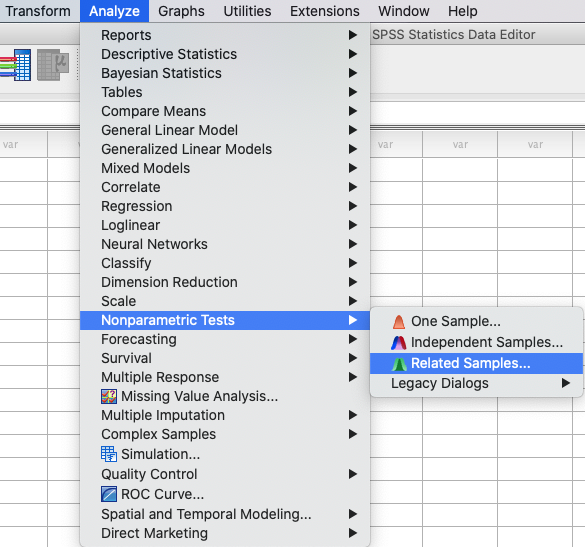This screenshot has height=547, width=585.
Task: Expand the Forecasting submenu
Action: tap(225, 339)
